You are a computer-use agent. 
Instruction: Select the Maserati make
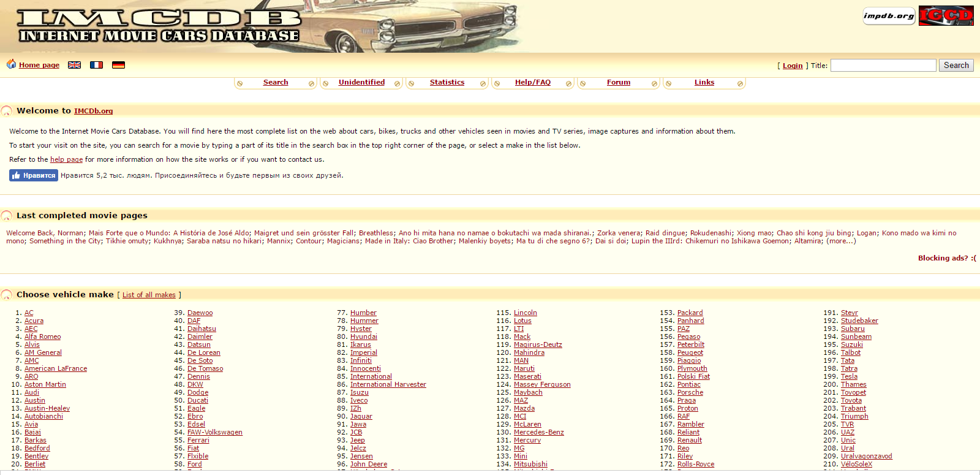[x=527, y=376]
